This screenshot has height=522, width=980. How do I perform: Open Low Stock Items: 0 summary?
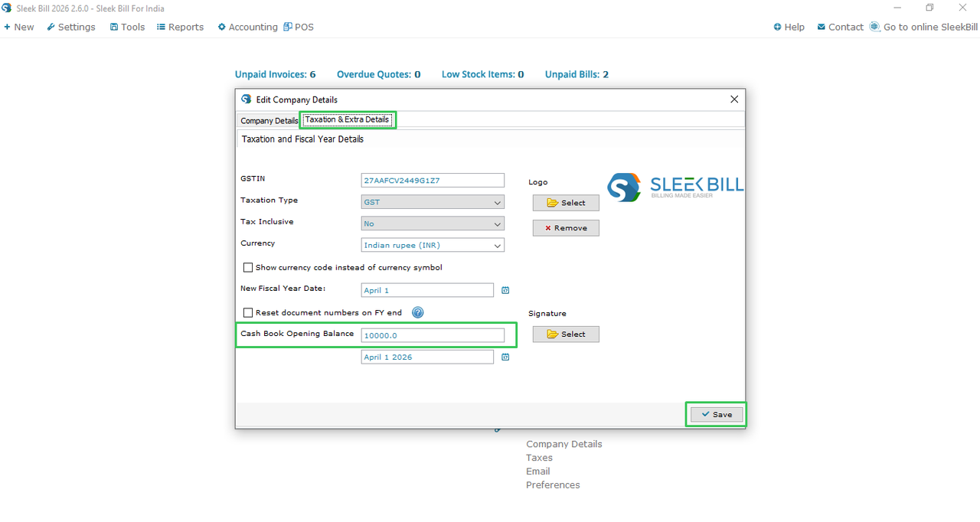pyautogui.click(x=483, y=74)
